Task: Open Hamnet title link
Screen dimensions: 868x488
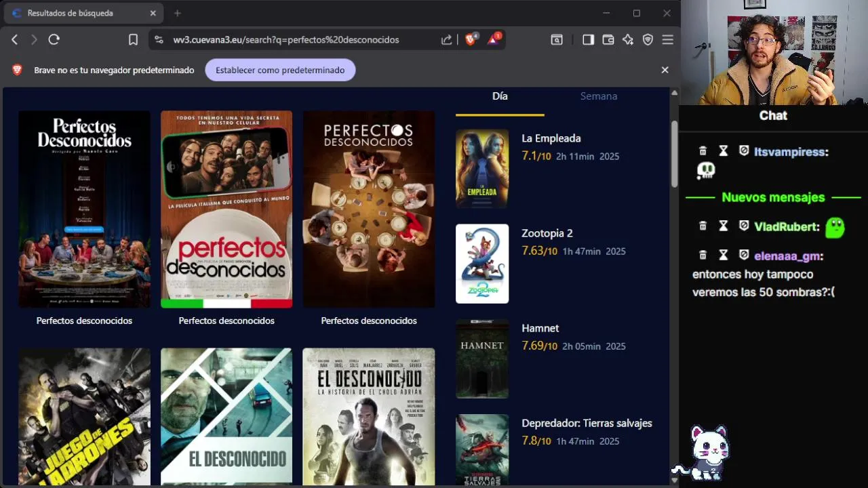Action: click(x=540, y=328)
